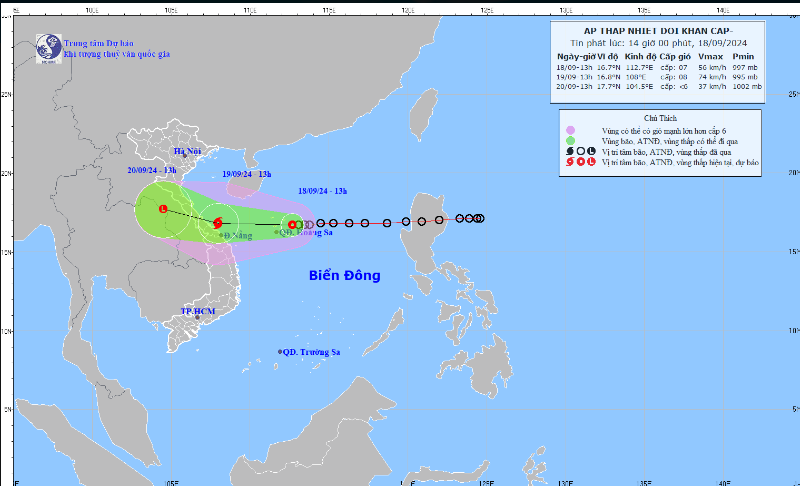Click the 'Vmax' column header
Image resolution: width=800 pixels, height=486 pixels.
pyautogui.click(x=710, y=57)
